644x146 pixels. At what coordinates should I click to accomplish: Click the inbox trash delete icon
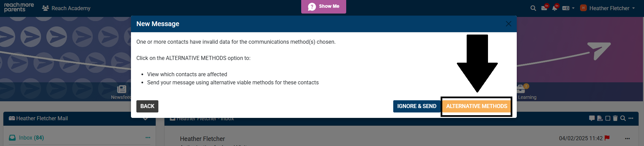(x=615, y=118)
